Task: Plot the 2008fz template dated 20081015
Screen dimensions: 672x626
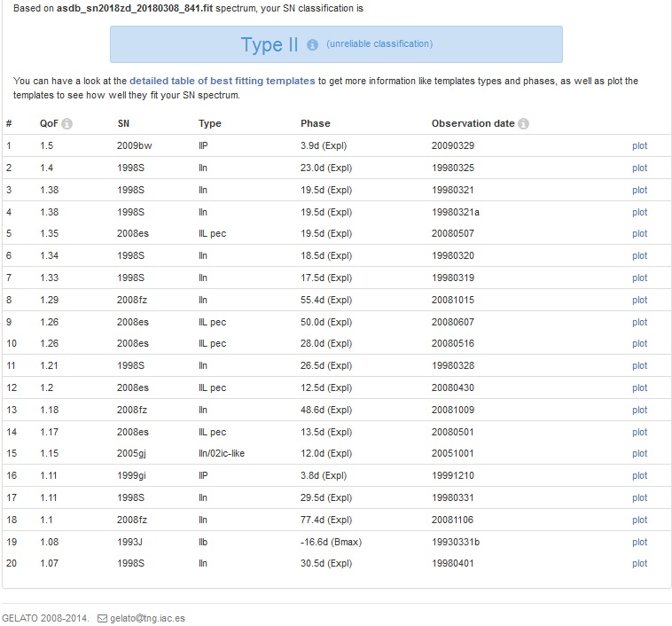Action: 639,300
